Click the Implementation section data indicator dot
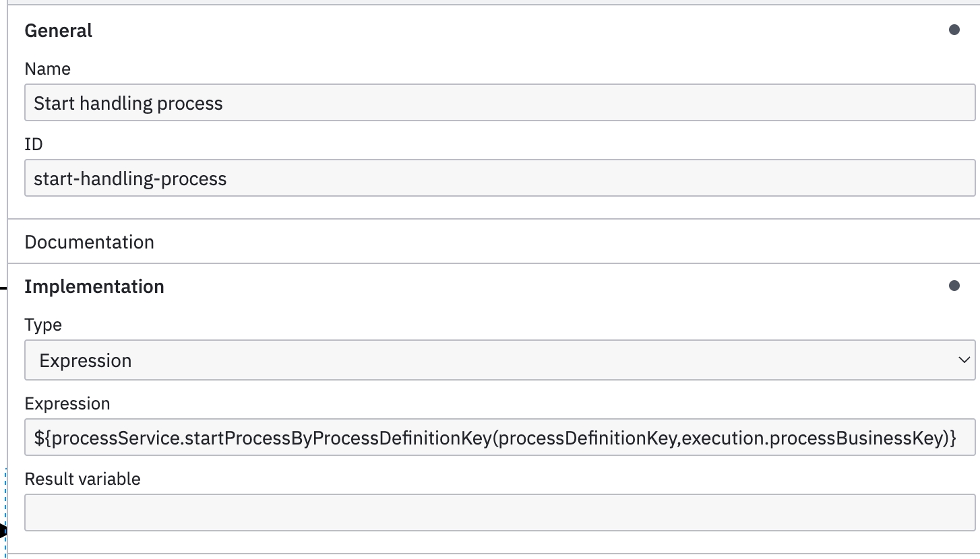The image size is (980, 559). 954,286
